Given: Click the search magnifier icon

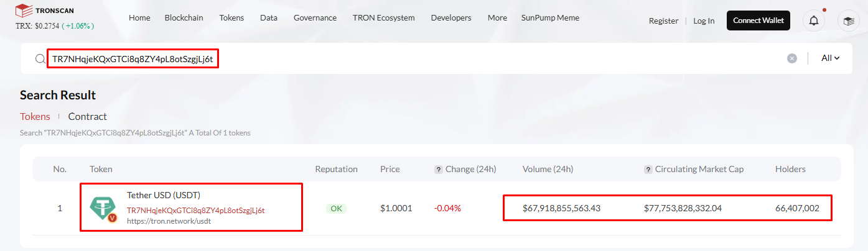Looking at the screenshot, I should click(40, 58).
